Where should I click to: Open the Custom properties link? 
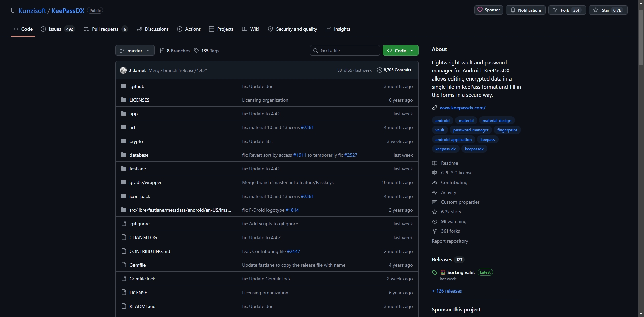pos(460,202)
